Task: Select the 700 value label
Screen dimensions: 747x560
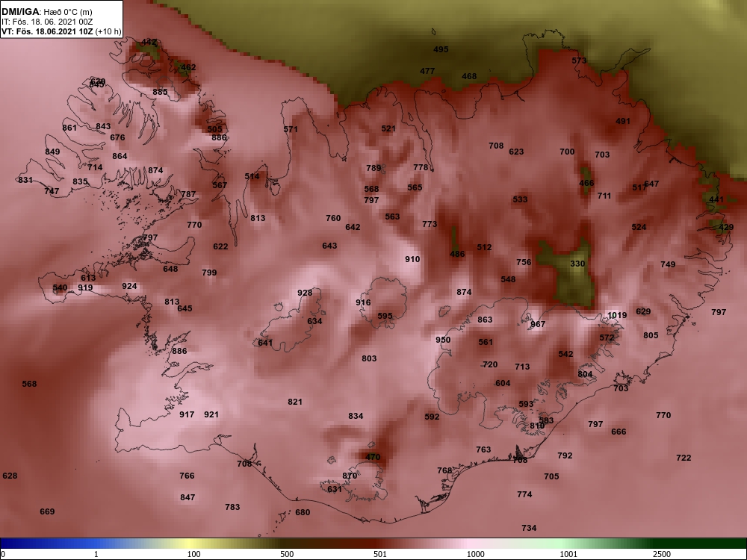Action: click(x=568, y=152)
